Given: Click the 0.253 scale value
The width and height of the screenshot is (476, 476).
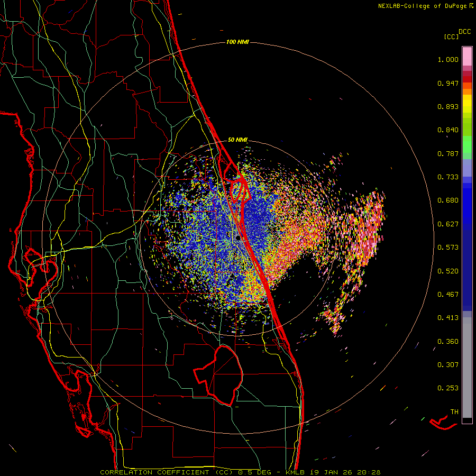Looking at the screenshot, I should [x=448, y=388].
